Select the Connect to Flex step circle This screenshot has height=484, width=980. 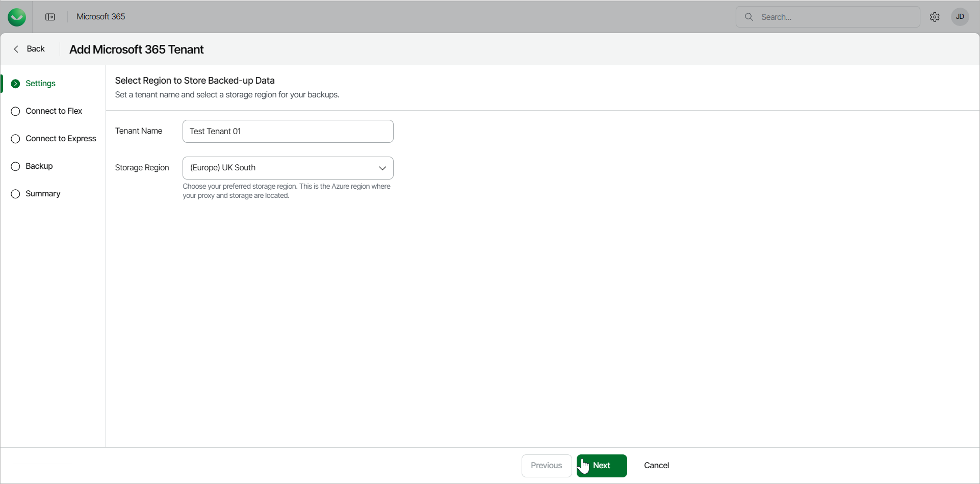click(x=15, y=111)
